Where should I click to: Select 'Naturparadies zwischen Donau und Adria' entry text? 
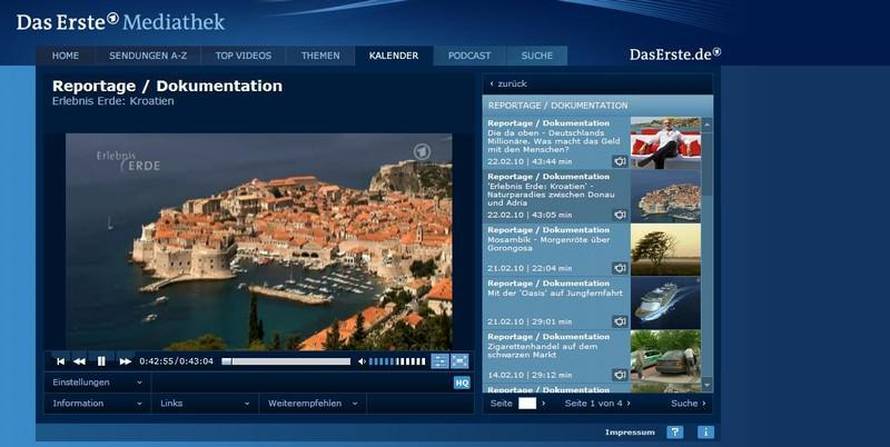(x=551, y=195)
